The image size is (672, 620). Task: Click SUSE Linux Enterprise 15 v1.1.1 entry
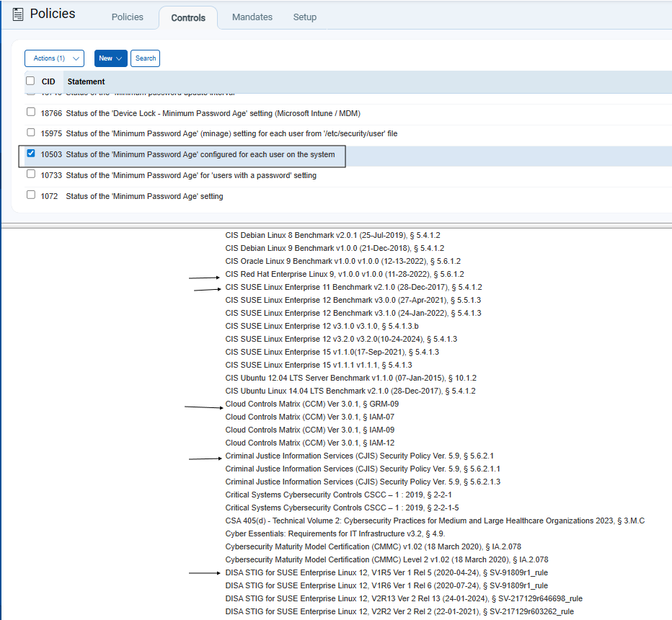pos(319,365)
